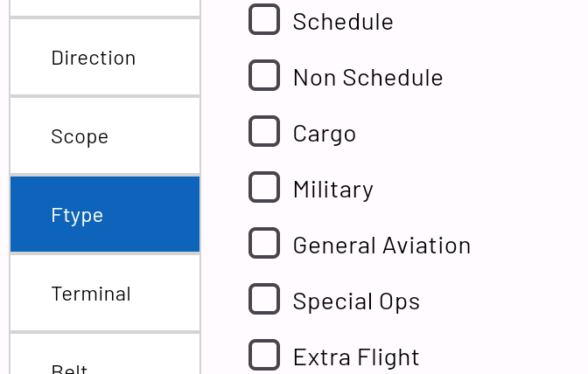This screenshot has height=374, width=588.
Task: Click the 'Special Ops' label text
Action: [356, 300]
